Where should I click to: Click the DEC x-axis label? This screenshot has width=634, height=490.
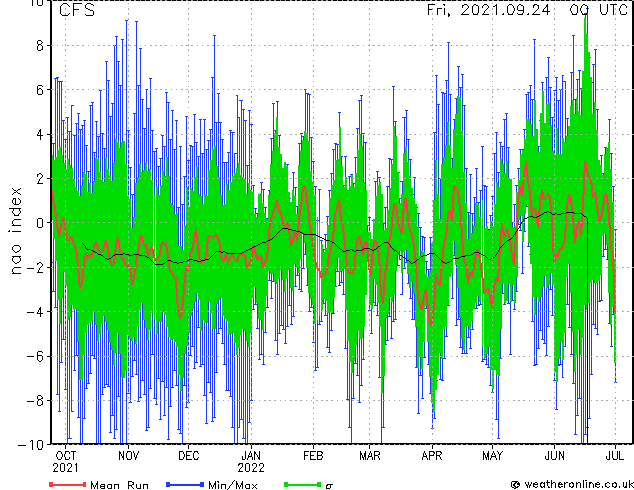click(x=189, y=456)
